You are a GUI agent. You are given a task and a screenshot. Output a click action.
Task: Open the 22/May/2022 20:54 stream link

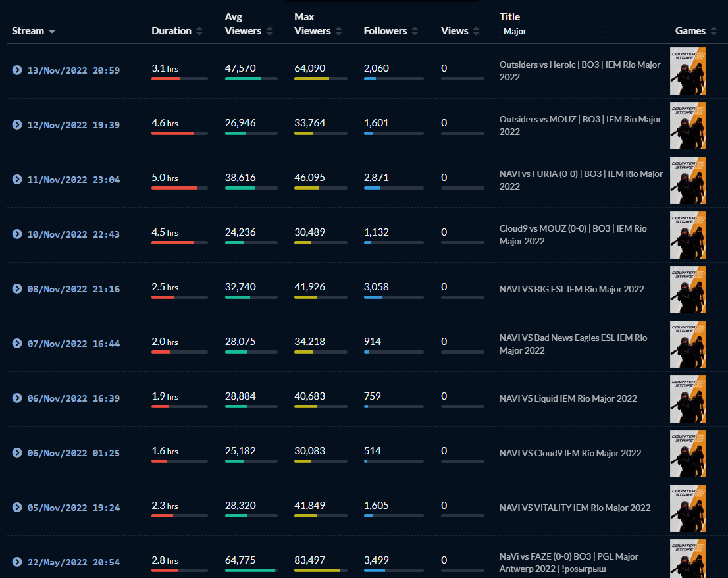[x=73, y=562]
